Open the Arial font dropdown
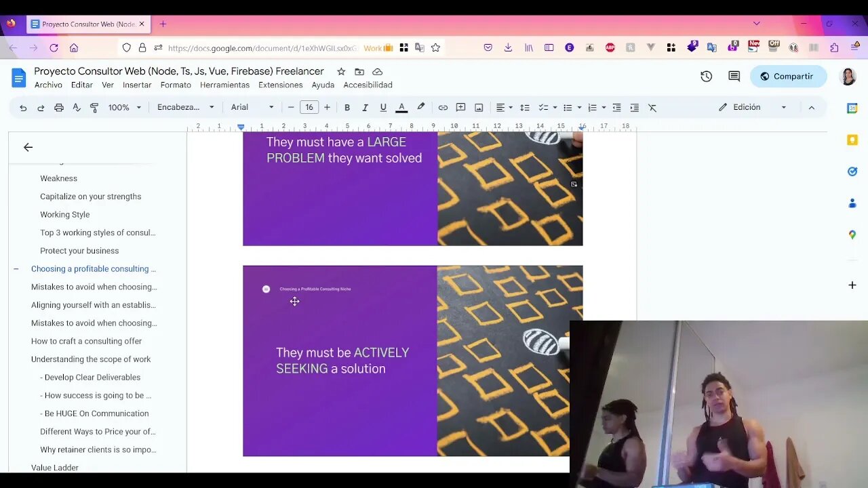Screen dimensions: 868x488 pyautogui.click(x=252, y=108)
